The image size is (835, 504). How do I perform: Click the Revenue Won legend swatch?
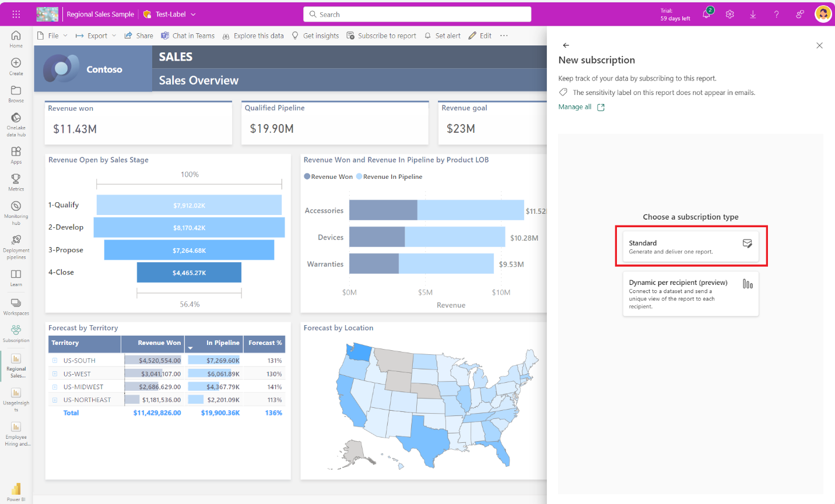tap(307, 177)
